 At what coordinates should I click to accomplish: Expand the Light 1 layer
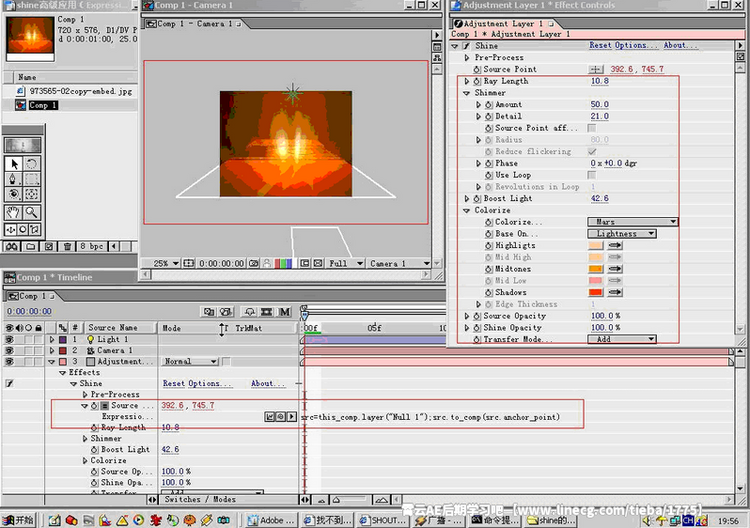pos(52,339)
